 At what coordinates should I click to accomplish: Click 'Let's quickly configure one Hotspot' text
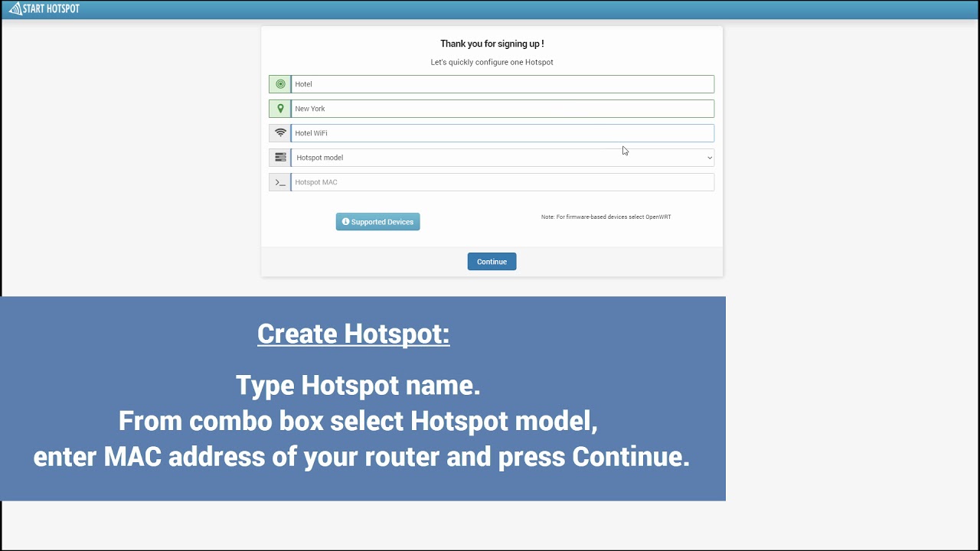coord(492,62)
